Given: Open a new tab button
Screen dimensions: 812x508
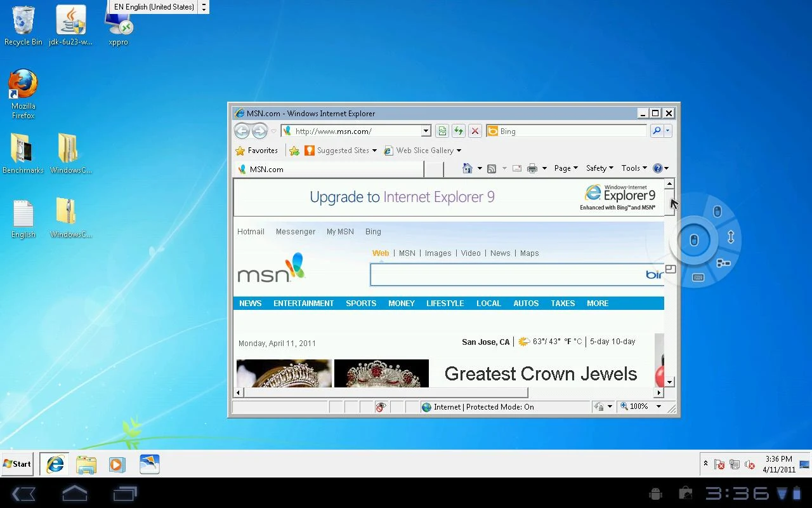Looking at the screenshot, I should pos(434,169).
